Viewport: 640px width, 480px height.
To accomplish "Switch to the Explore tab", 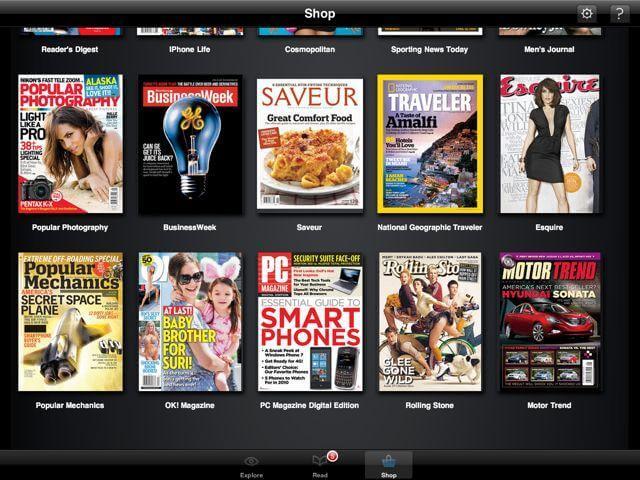I will point(251,467).
